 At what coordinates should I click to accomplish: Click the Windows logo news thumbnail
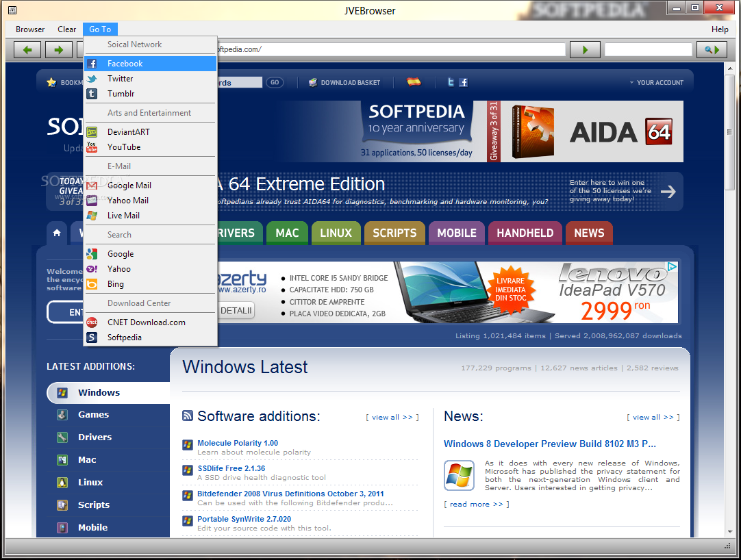tap(459, 475)
